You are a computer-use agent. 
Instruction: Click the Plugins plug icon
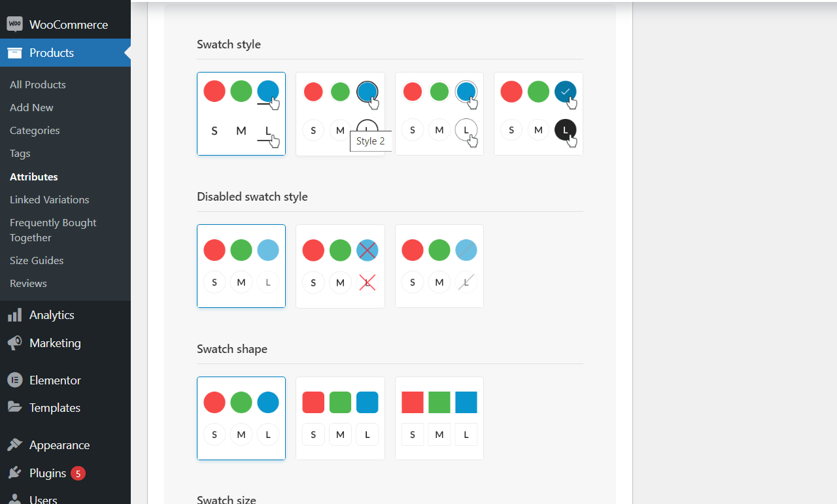click(x=15, y=473)
